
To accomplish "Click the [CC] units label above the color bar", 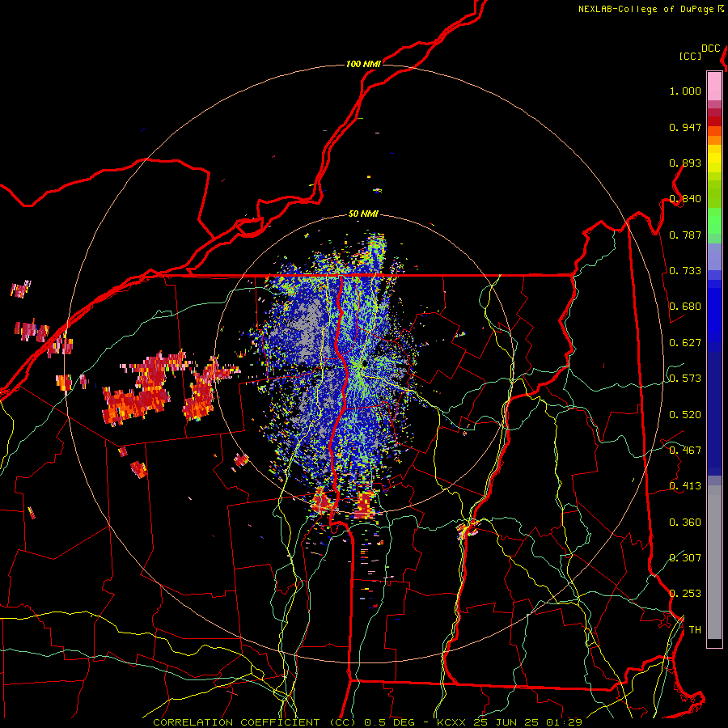I will pos(690,56).
